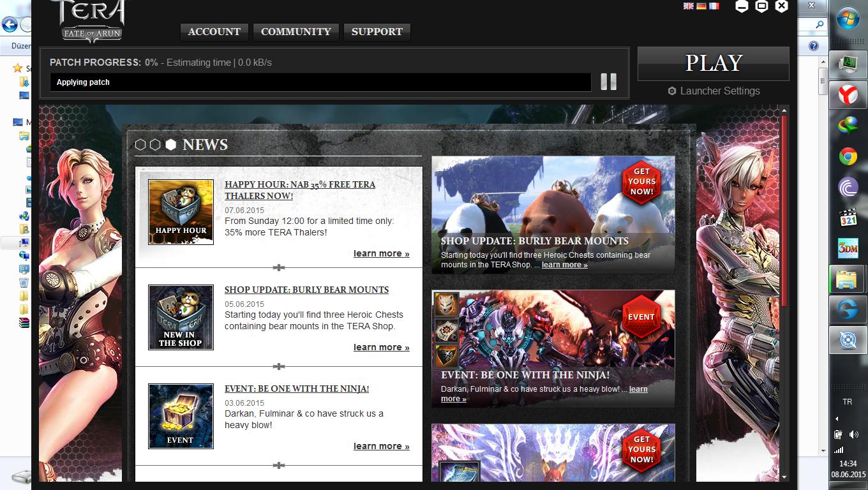
Task: Show hidden tray icons arrow
Action: (x=837, y=419)
